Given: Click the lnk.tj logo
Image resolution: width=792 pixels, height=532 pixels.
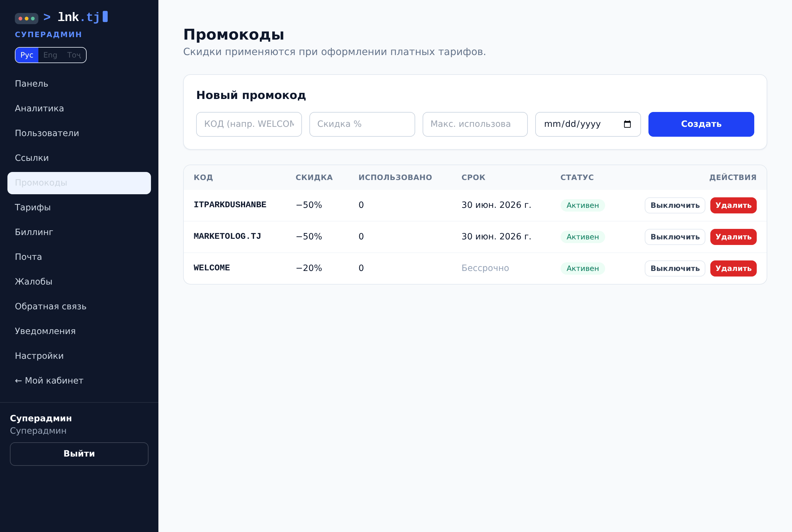Looking at the screenshot, I should (62, 17).
